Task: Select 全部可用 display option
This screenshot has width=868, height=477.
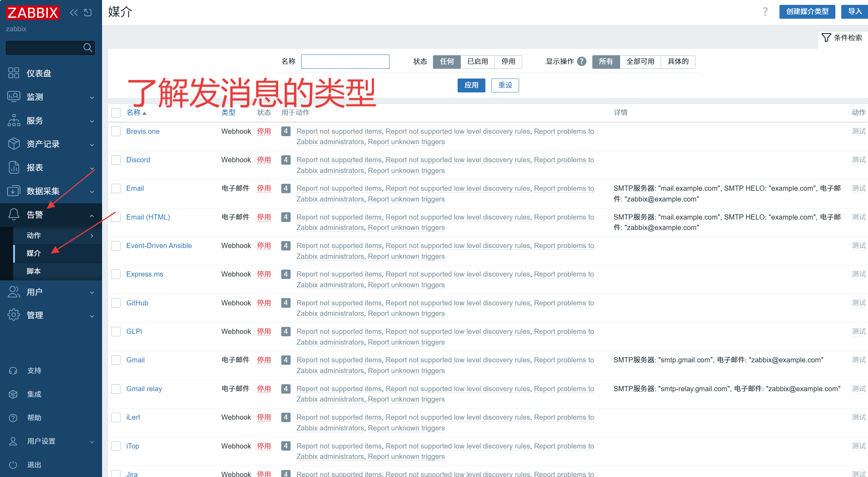Action: pos(640,61)
